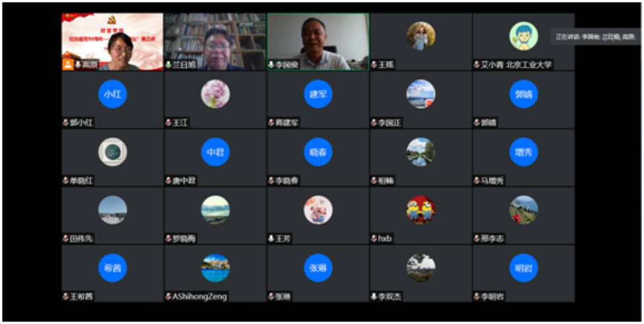Click the orange host icon beside 高原
644x324 pixels.
point(68,65)
